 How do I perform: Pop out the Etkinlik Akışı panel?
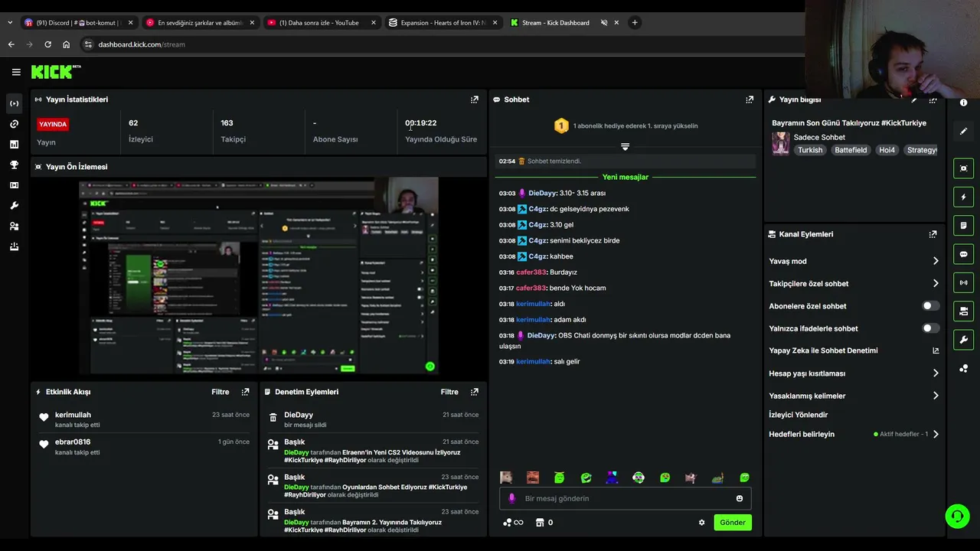[x=245, y=392]
